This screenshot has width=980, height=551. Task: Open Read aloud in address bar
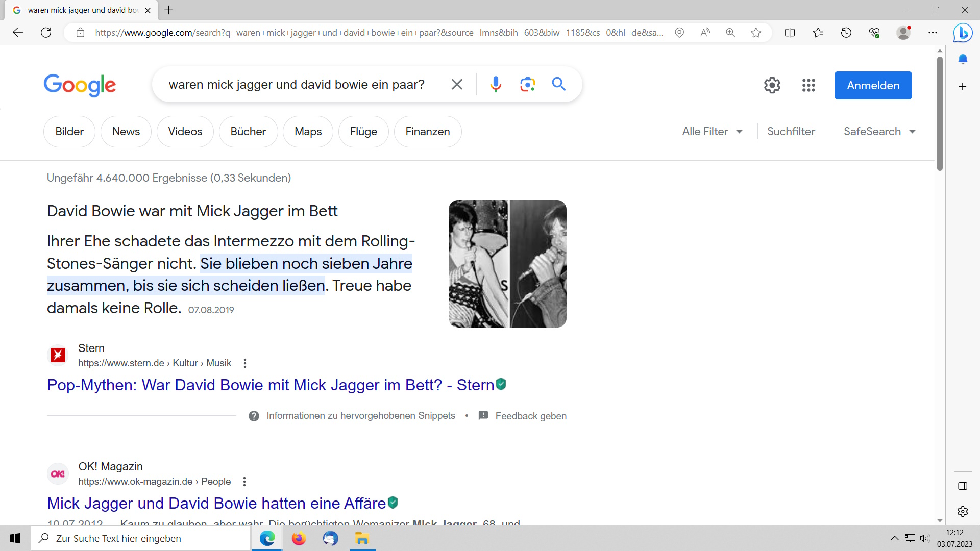point(705,33)
